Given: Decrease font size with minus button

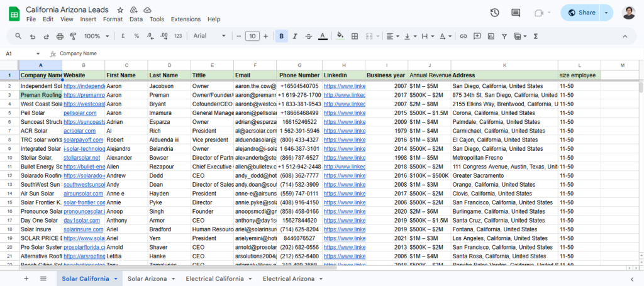Looking at the screenshot, I should click(x=238, y=36).
